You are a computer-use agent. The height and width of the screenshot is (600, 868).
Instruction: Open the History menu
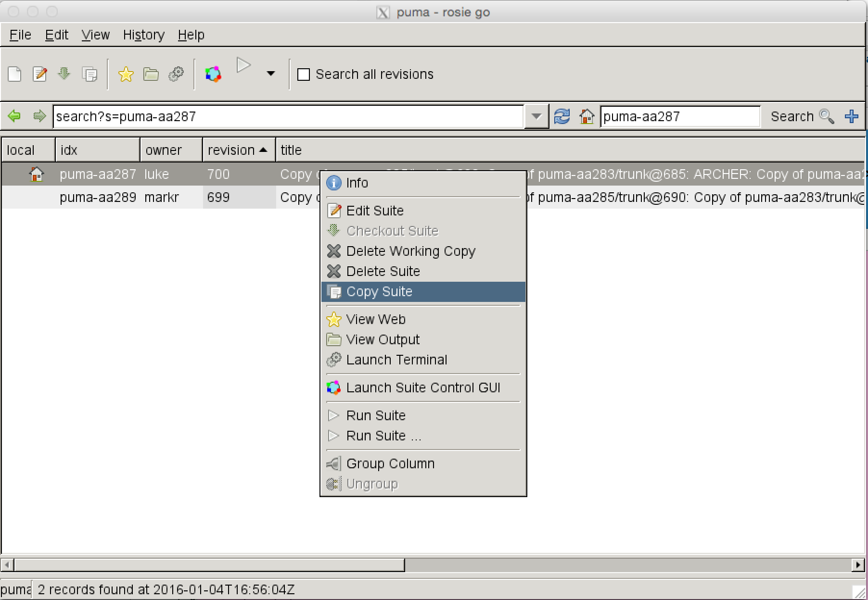pos(143,35)
